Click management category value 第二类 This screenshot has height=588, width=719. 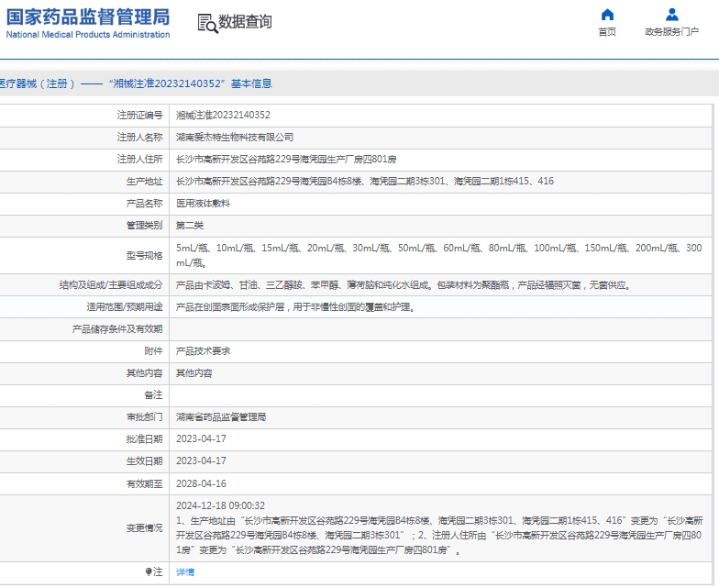tap(190, 226)
